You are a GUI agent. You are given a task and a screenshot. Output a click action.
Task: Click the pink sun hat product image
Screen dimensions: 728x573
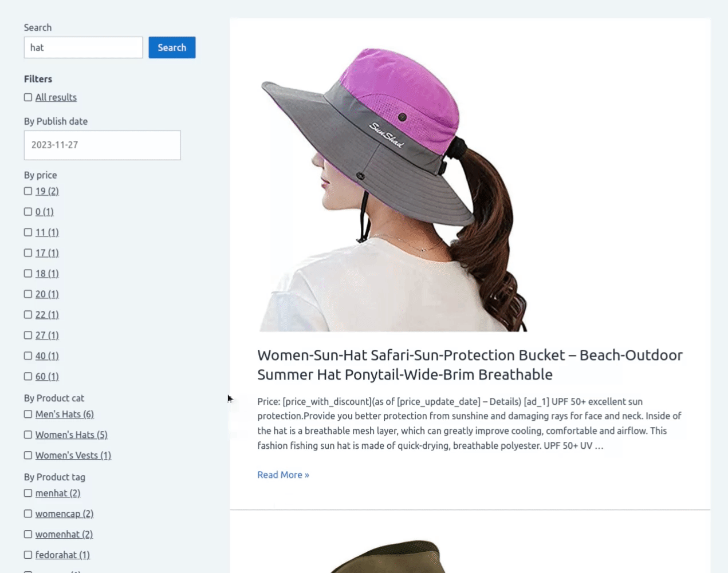(393, 189)
